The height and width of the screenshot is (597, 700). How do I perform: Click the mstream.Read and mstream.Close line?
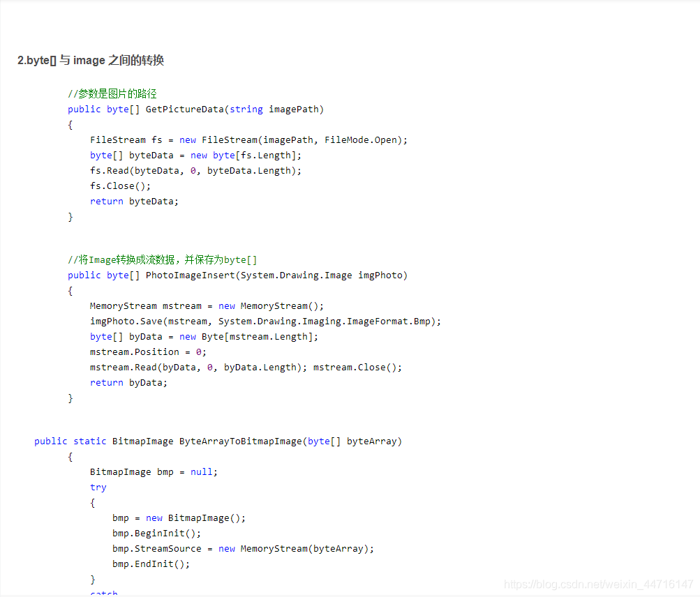point(246,368)
